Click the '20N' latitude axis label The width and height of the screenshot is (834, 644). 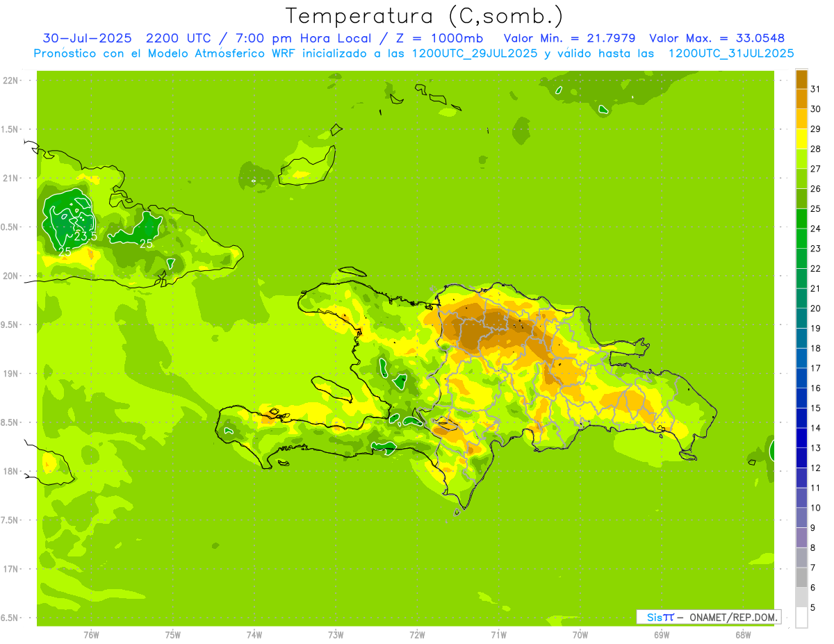click(x=10, y=276)
